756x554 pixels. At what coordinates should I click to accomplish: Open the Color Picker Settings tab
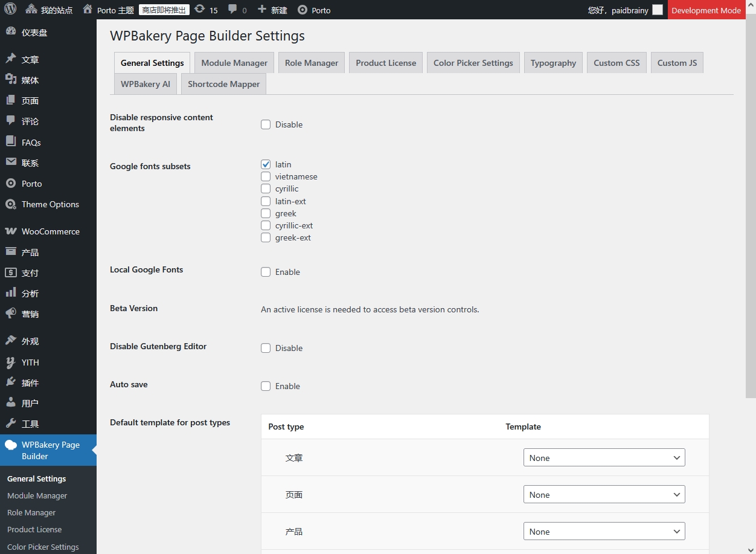[473, 63]
